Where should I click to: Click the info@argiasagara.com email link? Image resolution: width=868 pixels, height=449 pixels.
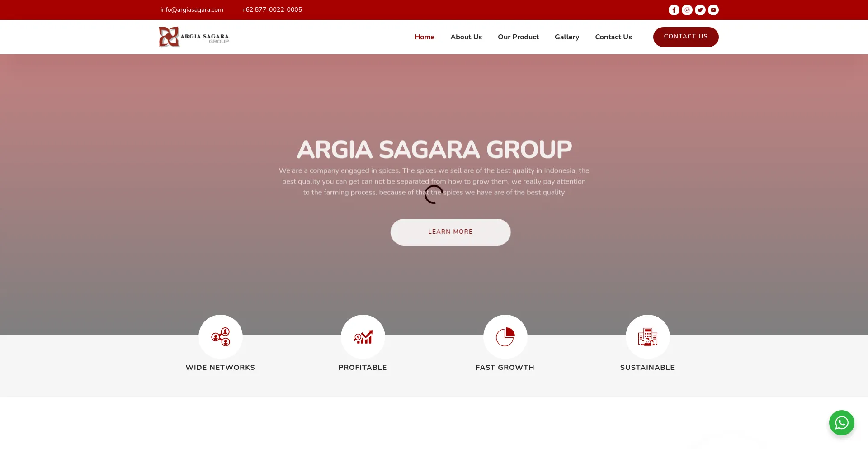point(192,10)
